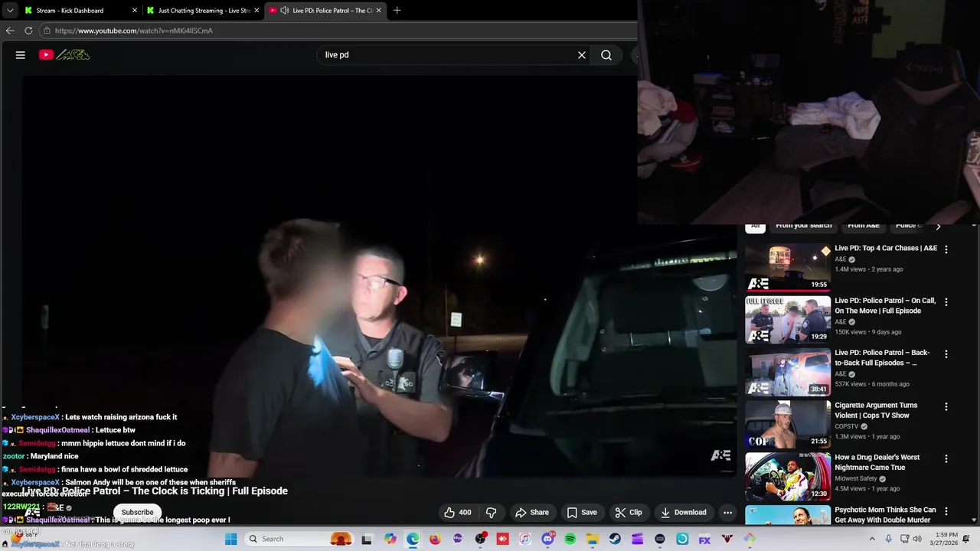
Task: Share the current video
Action: point(532,513)
